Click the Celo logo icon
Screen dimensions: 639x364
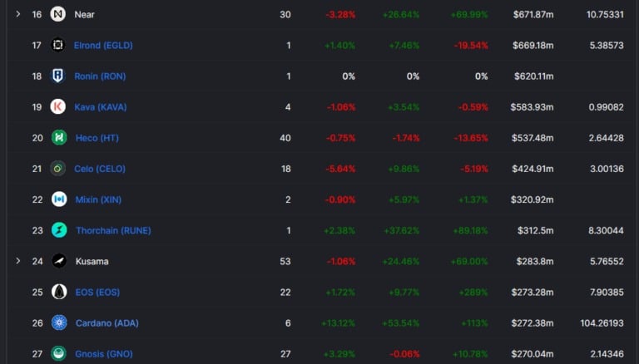coord(58,168)
